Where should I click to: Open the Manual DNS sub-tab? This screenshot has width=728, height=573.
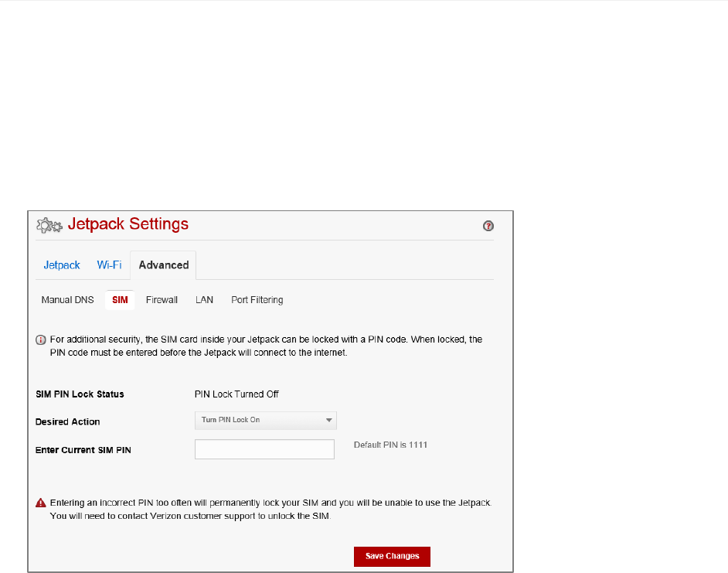[67, 300]
